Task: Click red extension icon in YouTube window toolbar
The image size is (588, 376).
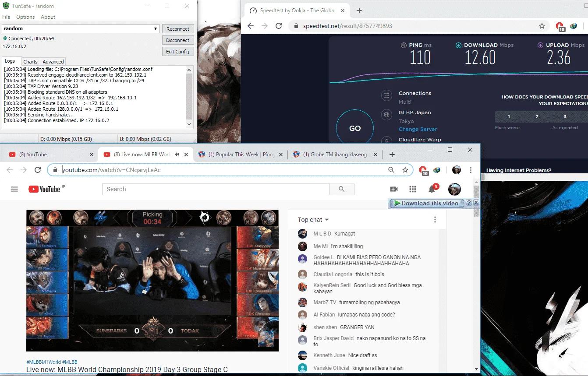Action: coord(423,170)
